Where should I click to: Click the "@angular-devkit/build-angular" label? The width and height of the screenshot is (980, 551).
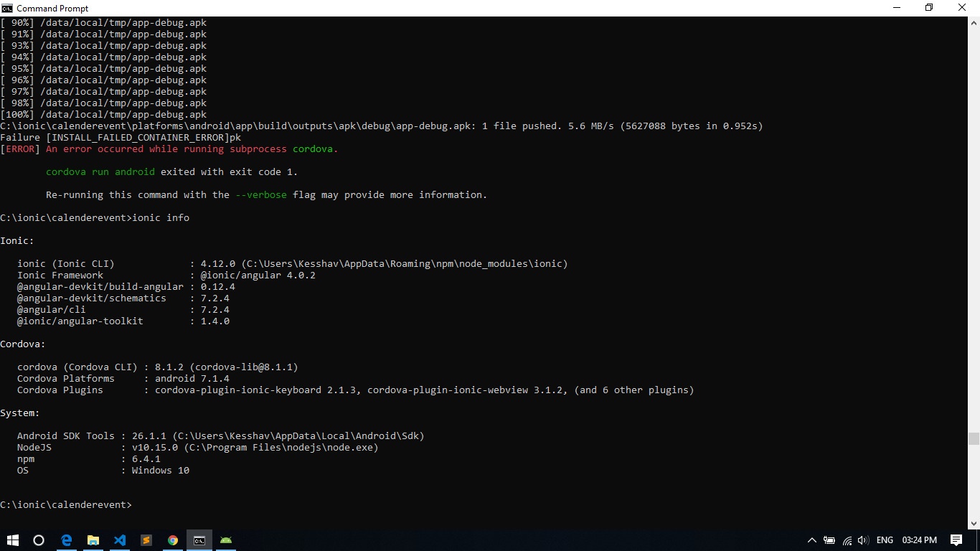click(x=100, y=287)
